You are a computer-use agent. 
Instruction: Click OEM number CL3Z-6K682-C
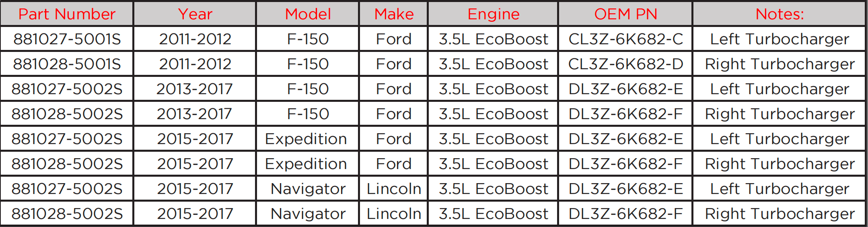(625, 39)
